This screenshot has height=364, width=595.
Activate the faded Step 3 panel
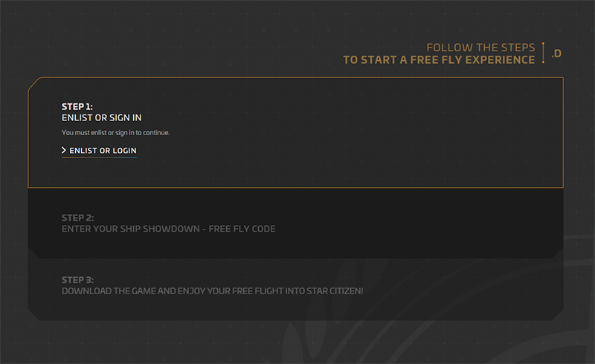point(295,290)
